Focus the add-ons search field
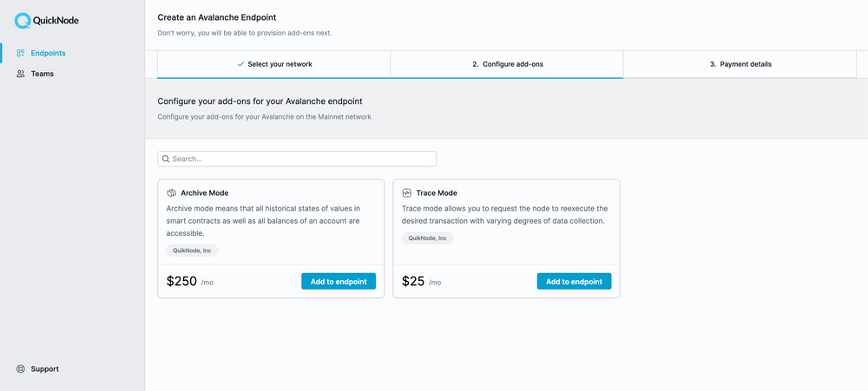The height and width of the screenshot is (391, 868). pos(299,160)
